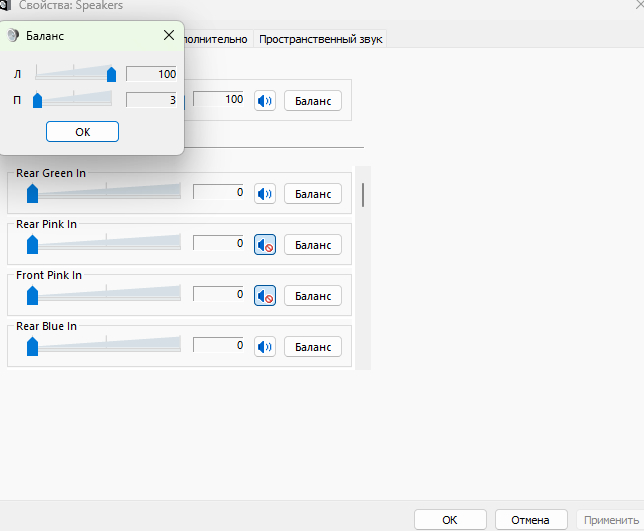Image resolution: width=644 pixels, height=531 pixels.
Task: Click the levels list vertical scrollbar
Action: pos(363,195)
